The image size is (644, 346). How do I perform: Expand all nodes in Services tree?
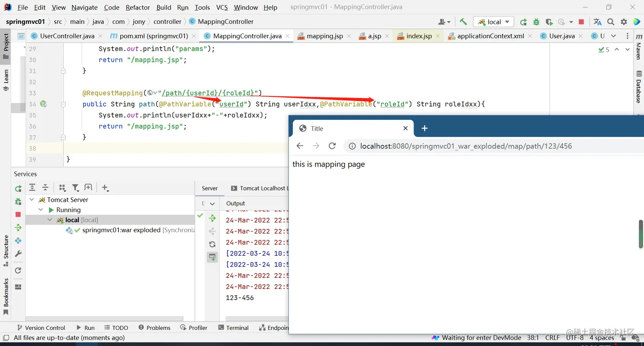point(32,187)
